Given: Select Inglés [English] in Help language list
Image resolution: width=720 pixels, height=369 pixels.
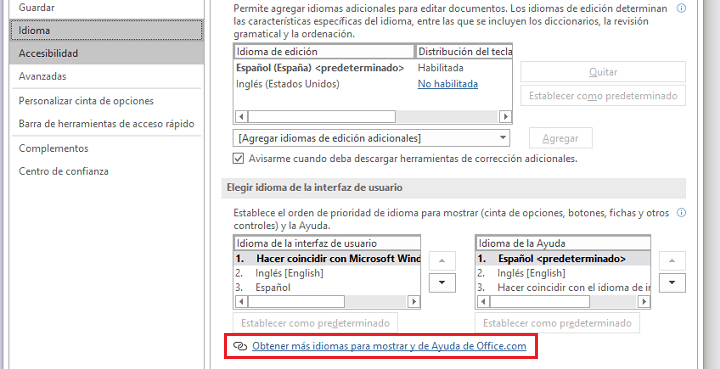Looking at the screenshot, I should [562, 273].
